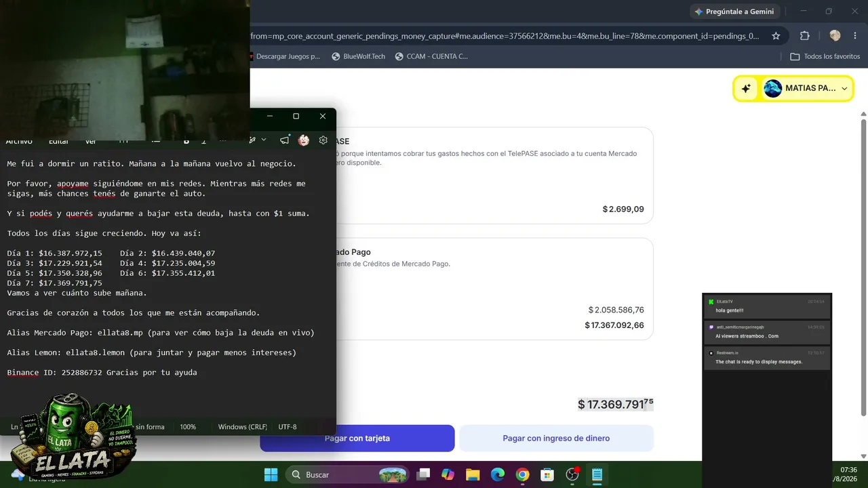Open Task View on the taskbar

423,474
